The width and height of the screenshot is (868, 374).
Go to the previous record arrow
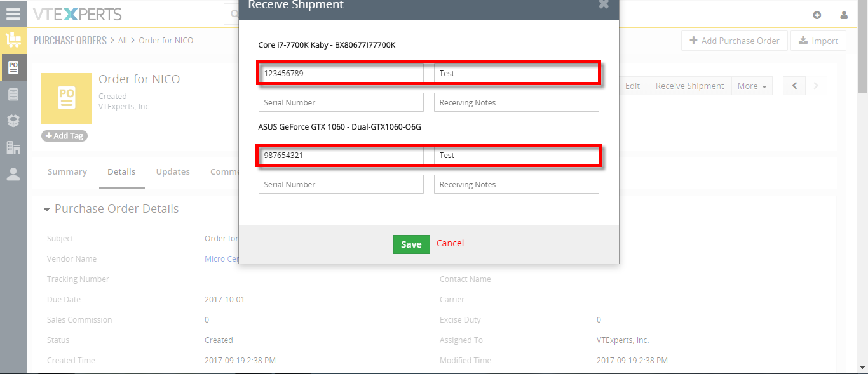click(794, 86)
